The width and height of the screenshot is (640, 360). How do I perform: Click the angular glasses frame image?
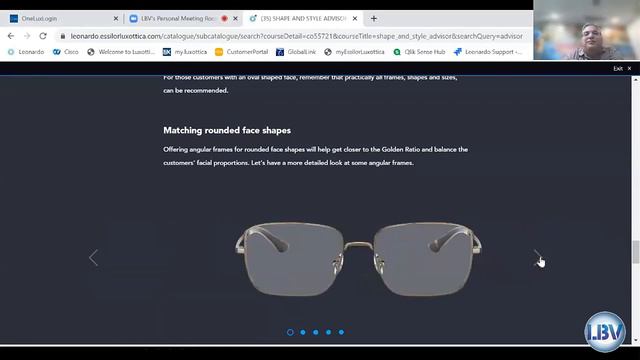pyautogui.click(x=358, y=259)
